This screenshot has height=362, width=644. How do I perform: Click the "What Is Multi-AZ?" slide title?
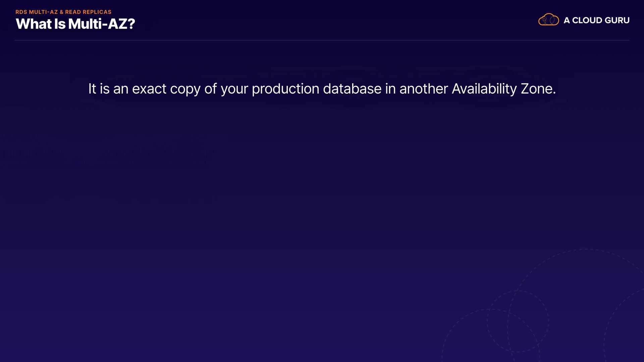[75, 24]
